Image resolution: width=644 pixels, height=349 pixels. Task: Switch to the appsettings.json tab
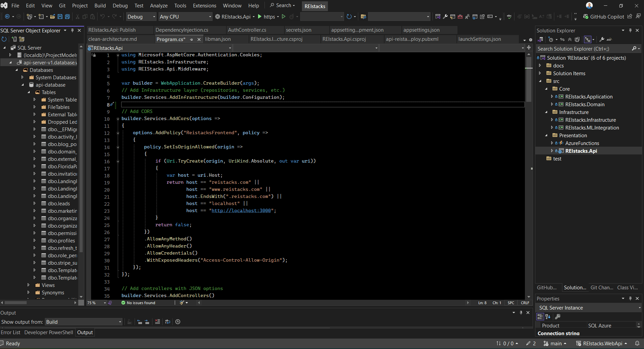coord(421,30)
